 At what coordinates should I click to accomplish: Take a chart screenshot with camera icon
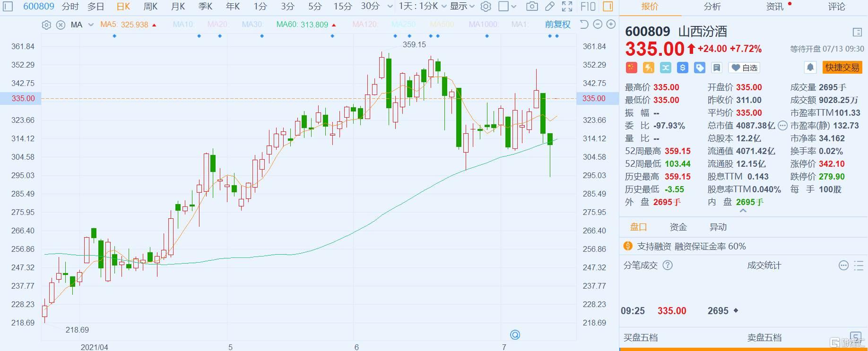click(532, 7)
